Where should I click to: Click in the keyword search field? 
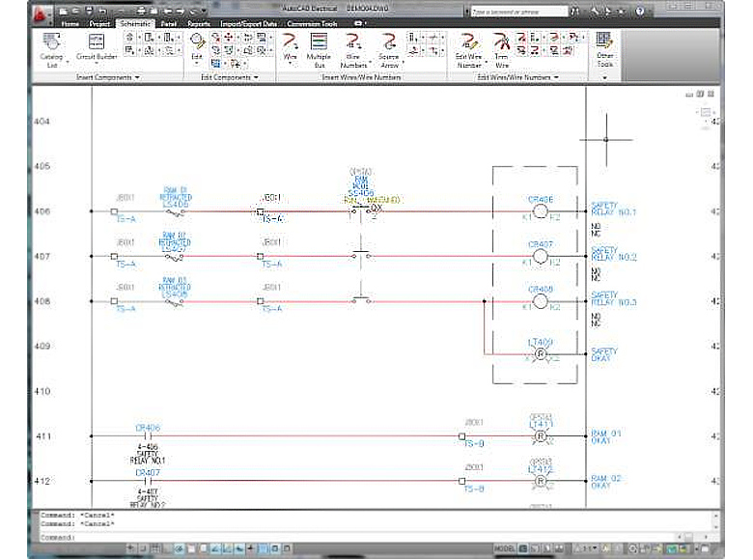518,12
